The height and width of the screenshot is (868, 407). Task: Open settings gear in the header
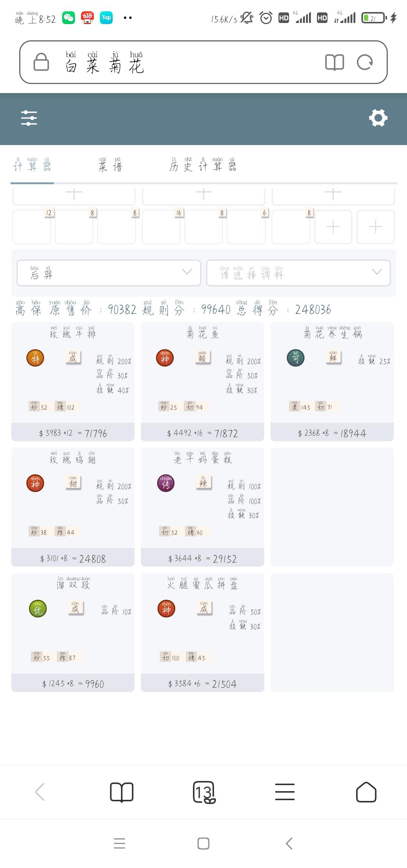(378, 118)
